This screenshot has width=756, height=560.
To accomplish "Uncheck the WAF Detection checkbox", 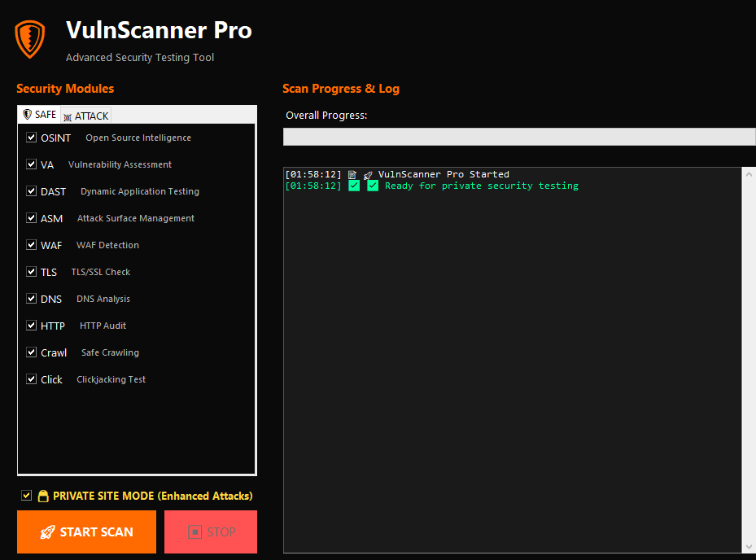I will click(32, 245).
